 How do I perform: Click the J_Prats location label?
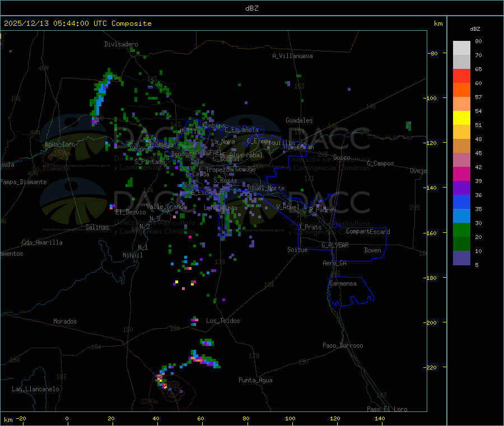[310, 227]
